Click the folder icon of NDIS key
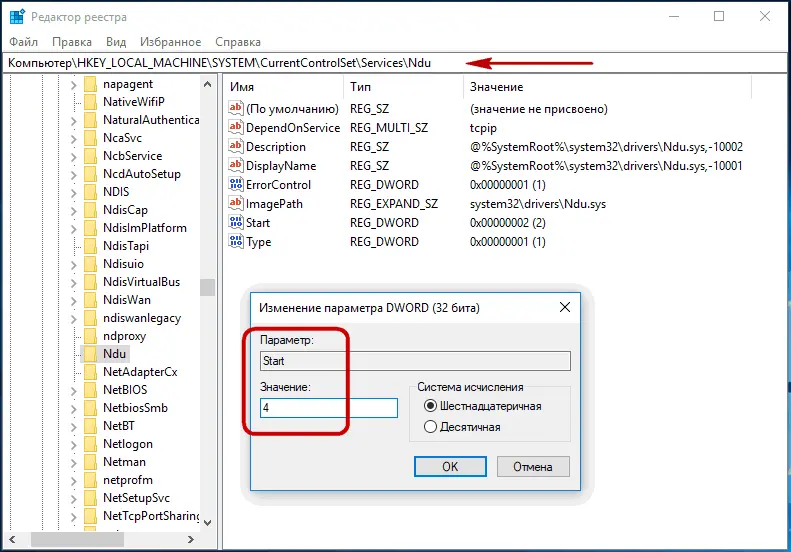This screenshot has height=552, width=791. [x=90, y=192]
